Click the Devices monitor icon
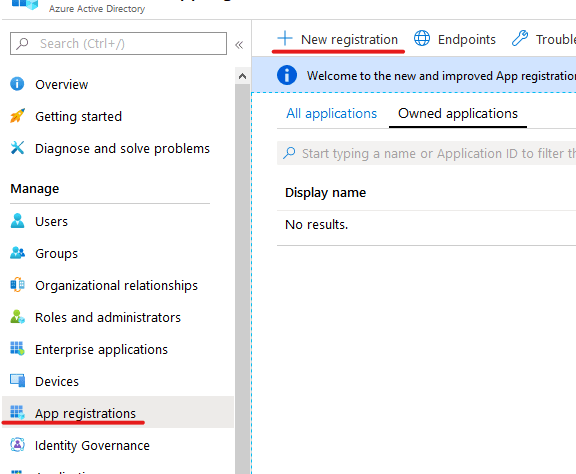Screen dimensions: 576x474 (17, 381)
